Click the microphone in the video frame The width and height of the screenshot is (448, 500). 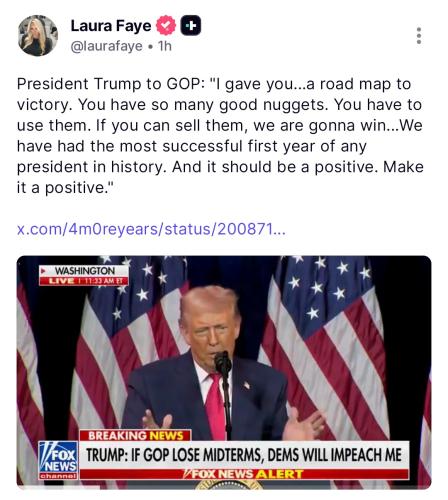(223, 363)
